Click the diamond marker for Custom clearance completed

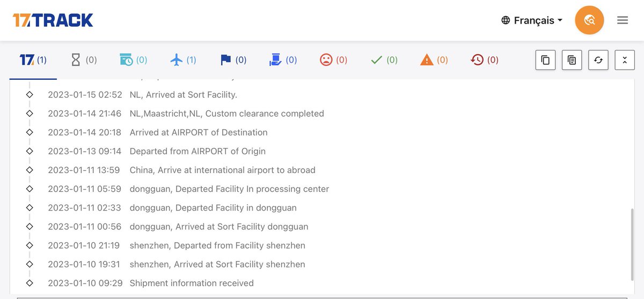pos(30,114)
